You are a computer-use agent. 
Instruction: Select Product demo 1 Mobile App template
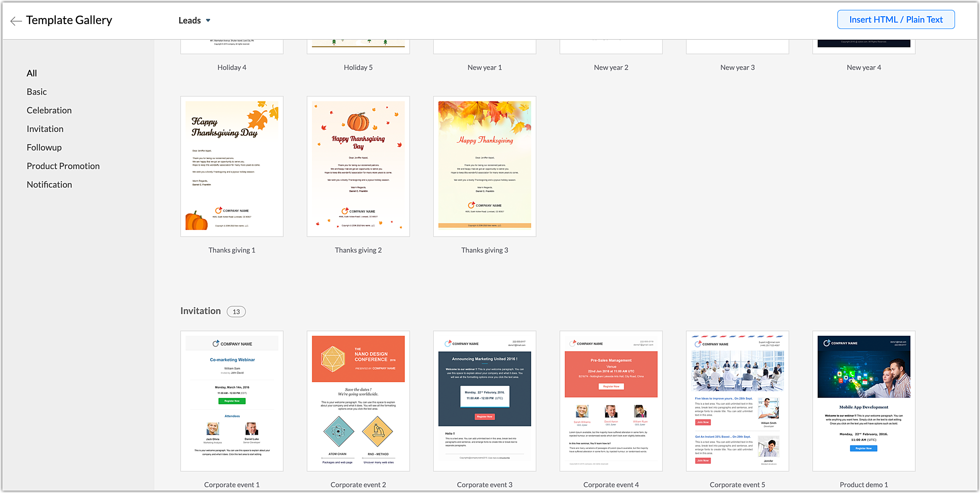(x=864, y=401)
